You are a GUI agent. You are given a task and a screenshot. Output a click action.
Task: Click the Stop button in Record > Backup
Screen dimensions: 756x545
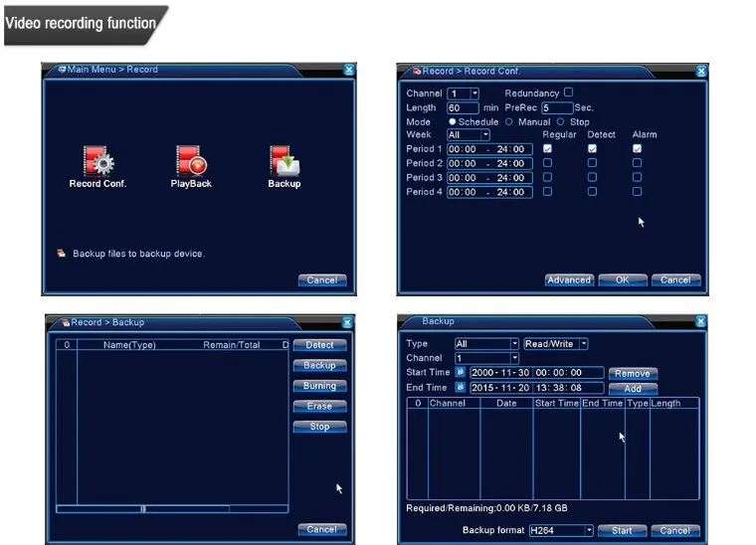pos(319,427)
